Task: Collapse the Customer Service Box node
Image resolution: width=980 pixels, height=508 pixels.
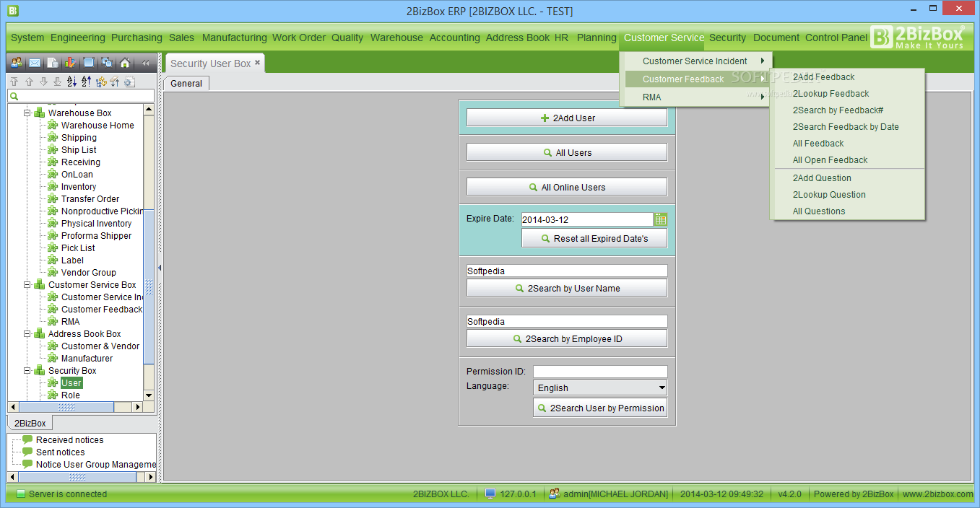Action: (27, 285)
